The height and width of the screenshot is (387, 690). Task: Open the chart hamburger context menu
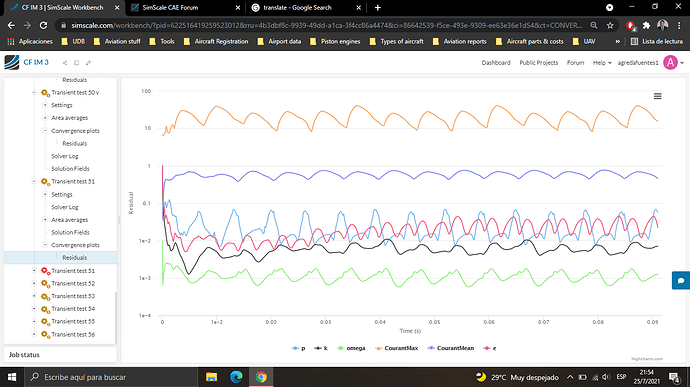[x=657, y=96]
